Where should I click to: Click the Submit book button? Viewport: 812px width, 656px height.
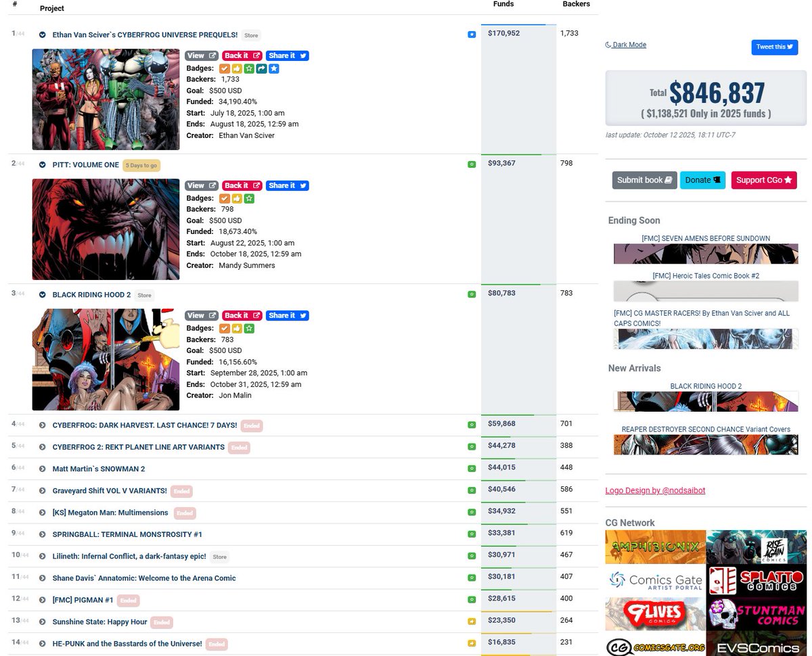coord(644,180)
